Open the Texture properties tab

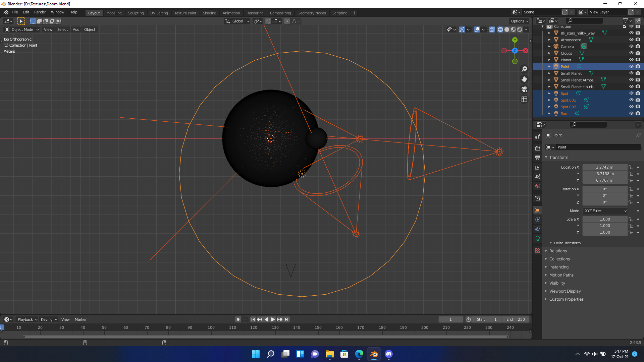(x=538, y=250)
